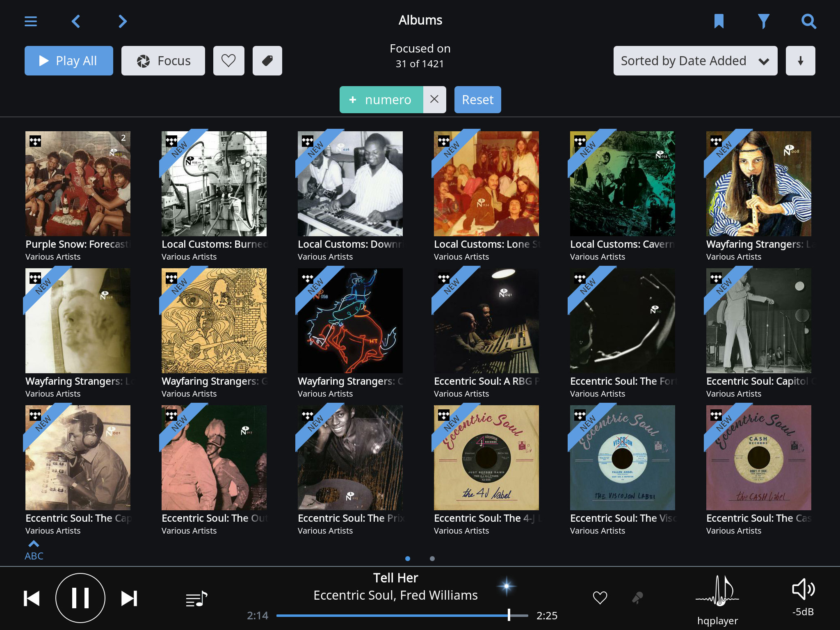Open bookmarks from the top bar
The width and height of the screenshot is (840, 630).
719,21
